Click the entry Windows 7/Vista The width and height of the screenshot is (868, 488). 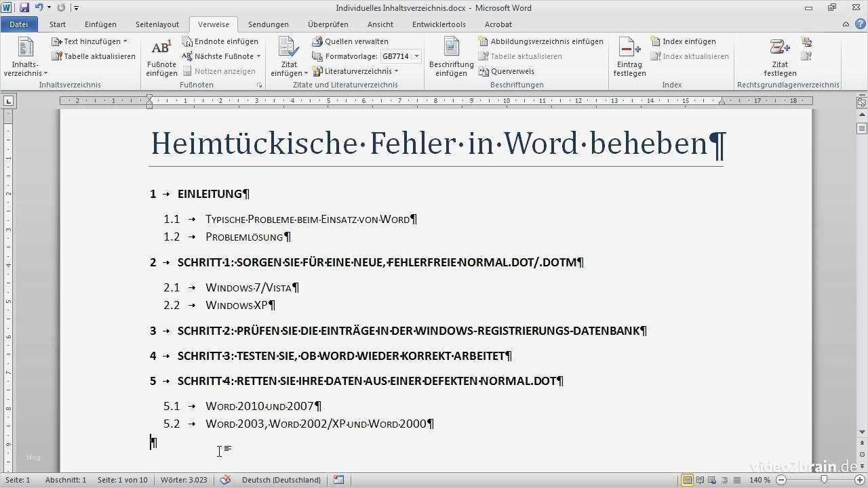[249, 287]
